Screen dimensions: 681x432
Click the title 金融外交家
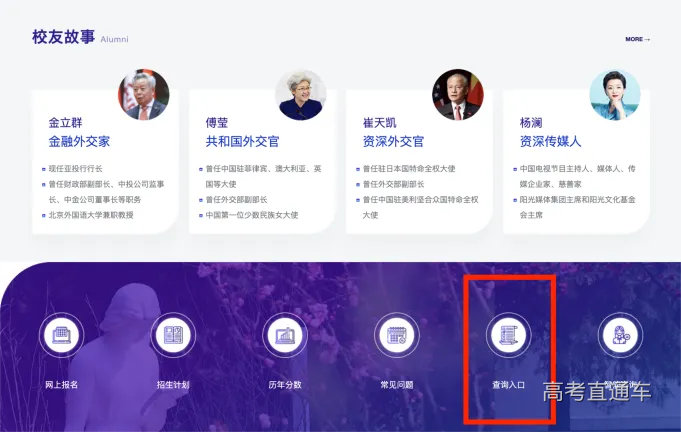[x=79, y=142]
